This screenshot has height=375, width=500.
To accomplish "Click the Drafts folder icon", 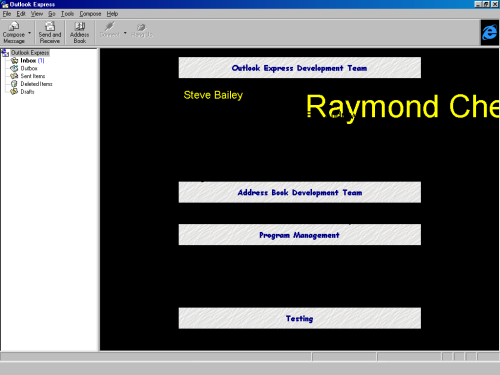I will 14,92.
